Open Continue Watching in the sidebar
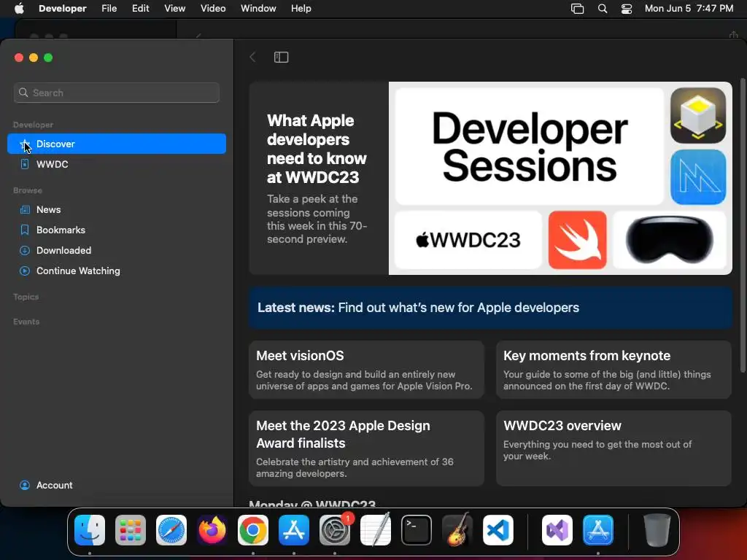Image resolution: width=747 pixels, height=560 pixels. (117, 271)
